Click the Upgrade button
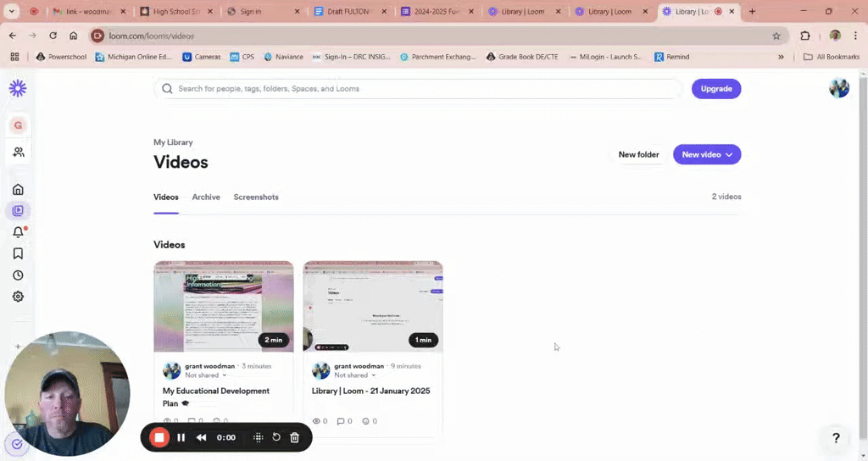868x461 pixels. (716, 88)
